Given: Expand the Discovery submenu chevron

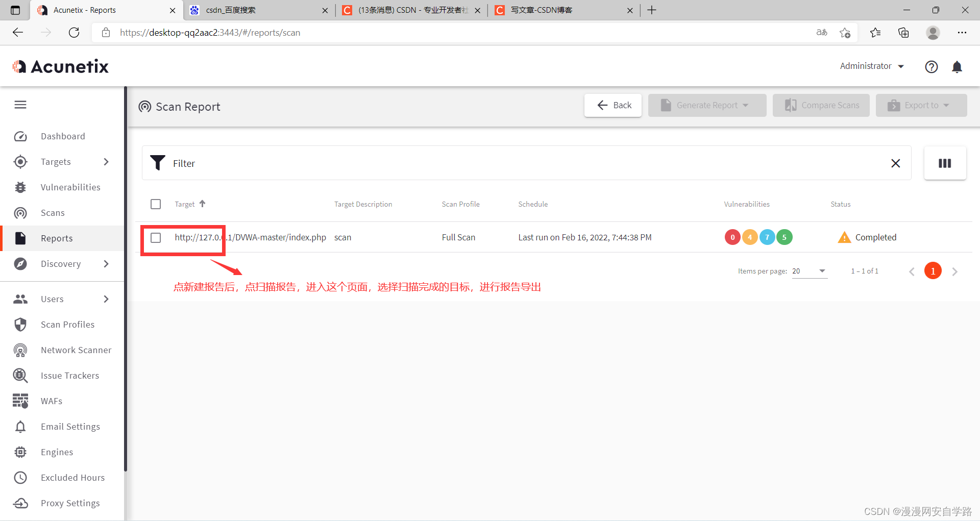Looking at the screenshot, I should point(106,264).
